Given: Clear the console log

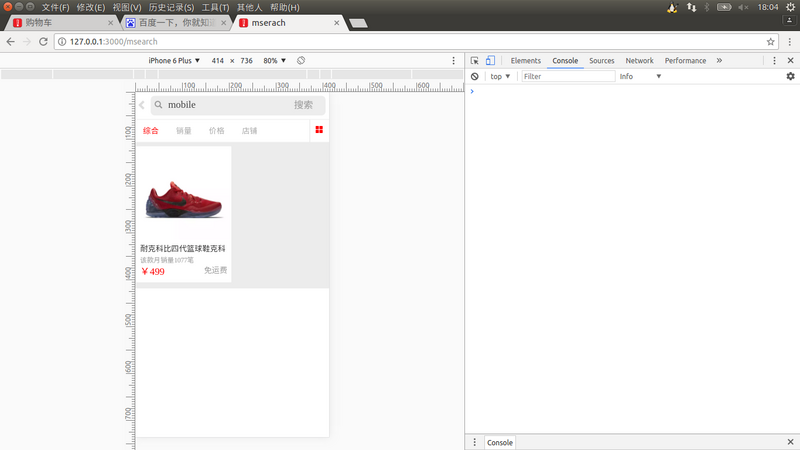Looking at the screenshot, I should click(475, 76).
